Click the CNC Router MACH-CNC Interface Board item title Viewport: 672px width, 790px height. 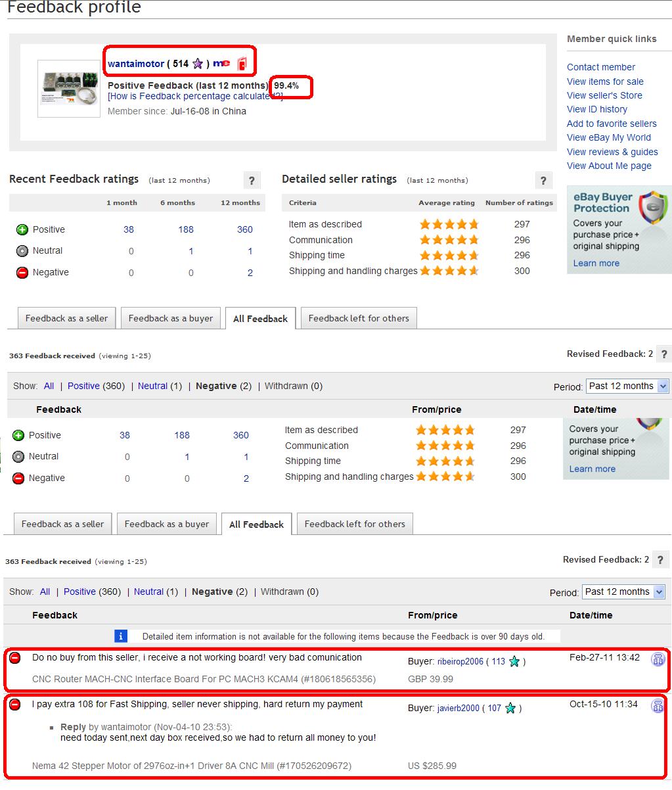204,679
